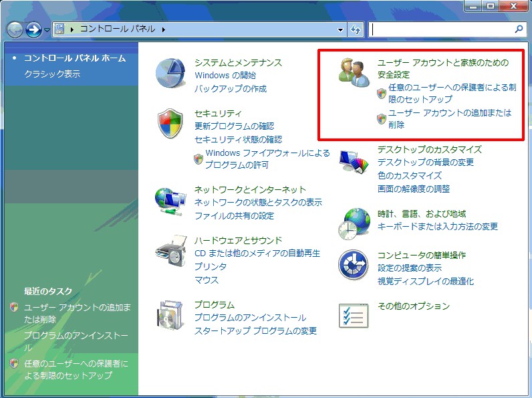Click 更新プログラムの確認 link
Viewport: 532px width, 398px height.
234,126
